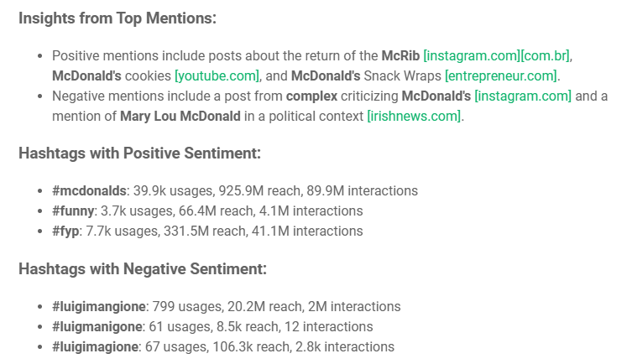The image size is (632, 364).
Task: Click the bold name Mary Lou McDonald
Action: tap(180, 117)
